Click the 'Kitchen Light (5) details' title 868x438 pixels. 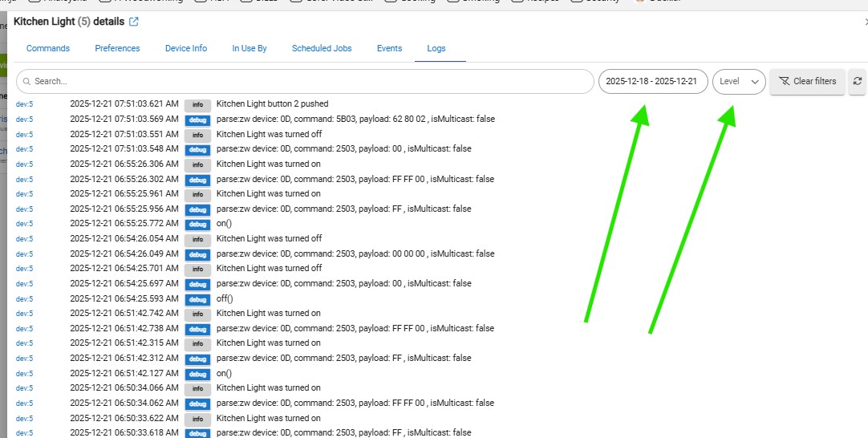coord(69,22)
